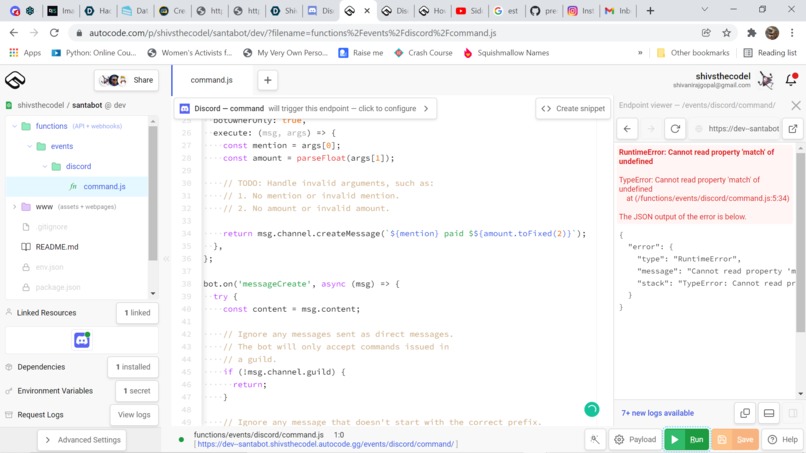
Task: Add a new file tab with plus button
Action: pos(267,80)
